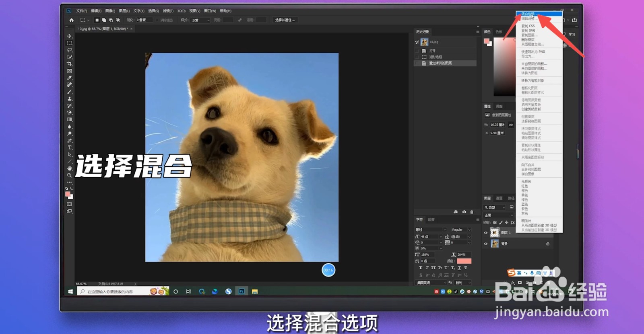Click the share icon at top right

point(574,20)
